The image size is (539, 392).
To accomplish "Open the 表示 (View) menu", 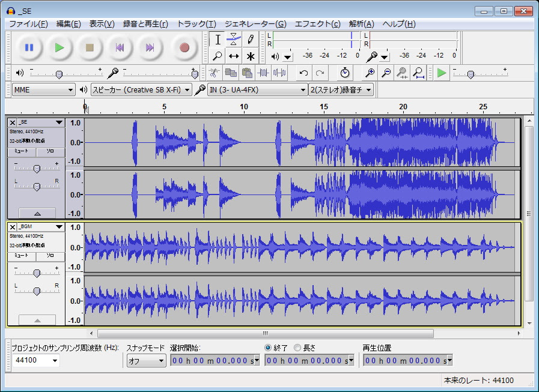I will [x=102, y=24].
